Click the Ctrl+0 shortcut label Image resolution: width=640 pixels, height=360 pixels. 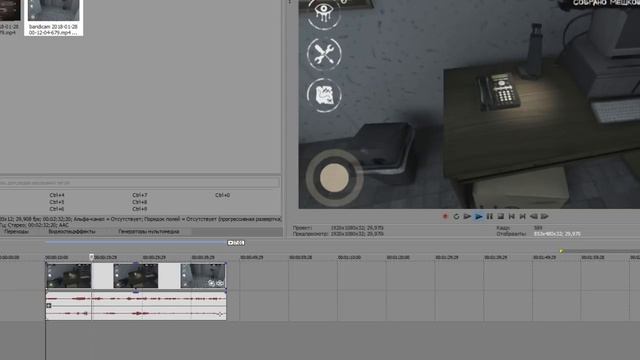point(222,195)
